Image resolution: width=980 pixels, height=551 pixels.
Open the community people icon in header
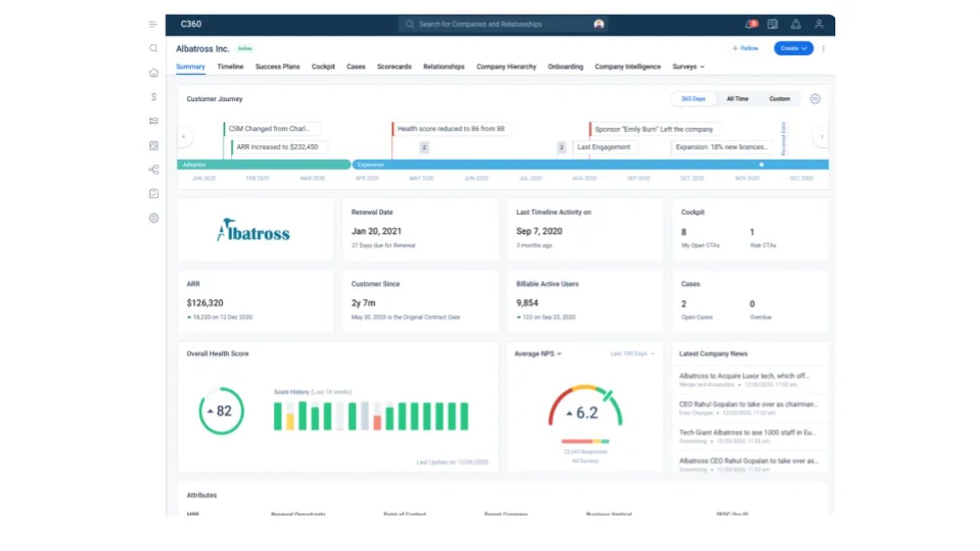pos(796,24)
